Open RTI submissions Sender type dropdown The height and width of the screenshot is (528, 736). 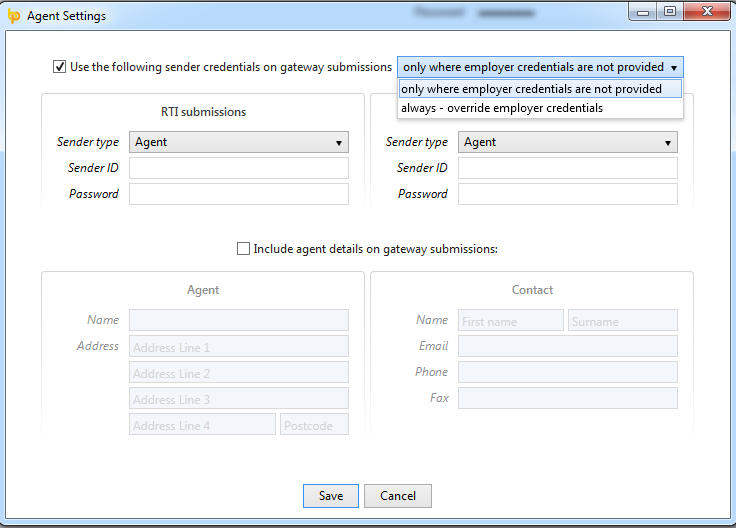[239, 142]
